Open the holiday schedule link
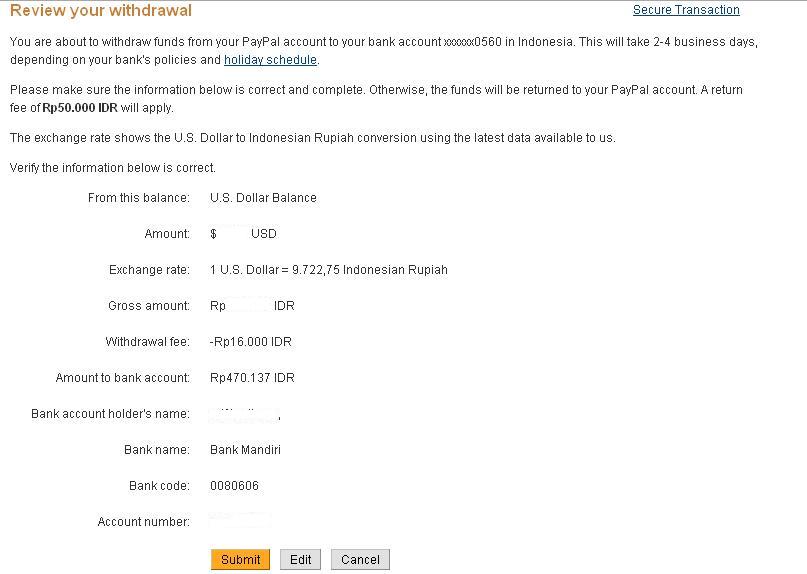The height and width of the screenshot is (574, 807). point(270,60)
